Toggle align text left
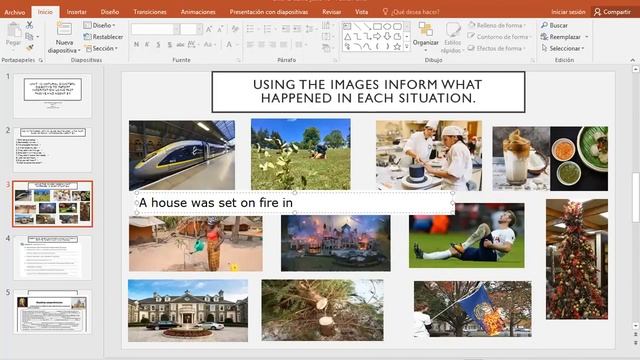This screenshot has width=640, height=360. pyautogui.click(x=250, y=44)
